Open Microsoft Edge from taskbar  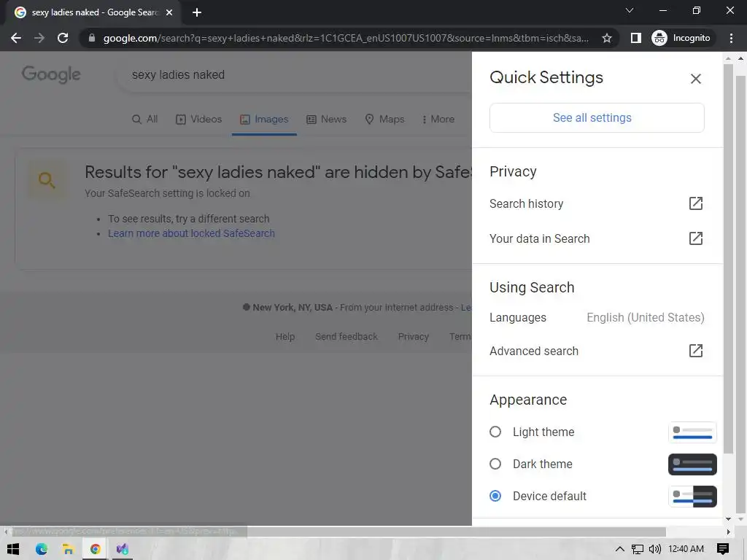point(42,549)
